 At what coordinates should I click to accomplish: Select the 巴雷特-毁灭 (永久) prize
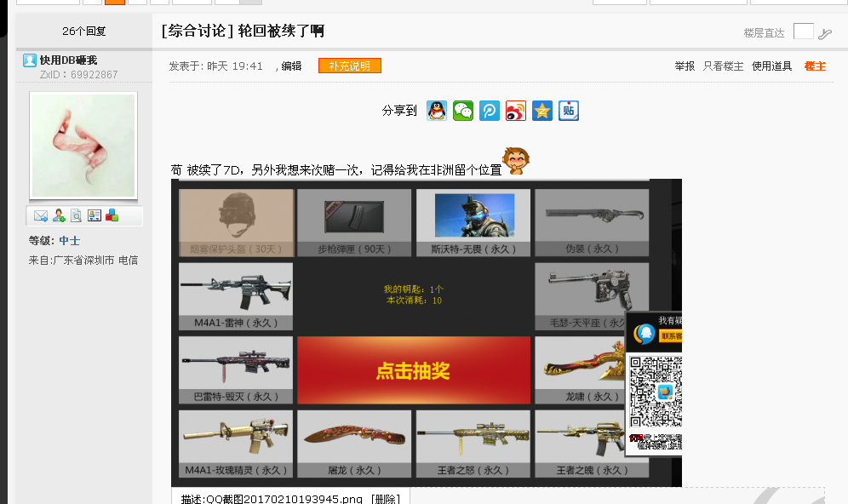(x=236, y=369)
